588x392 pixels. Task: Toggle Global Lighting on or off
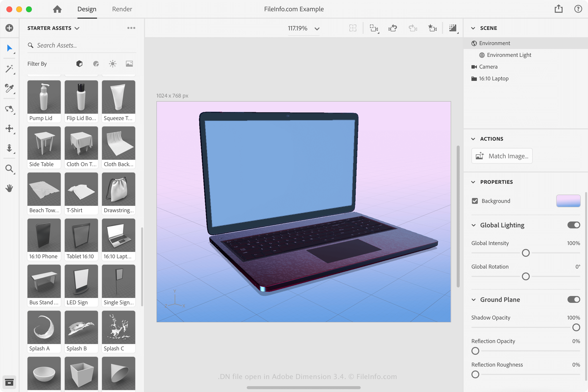[x=574, y=225]
